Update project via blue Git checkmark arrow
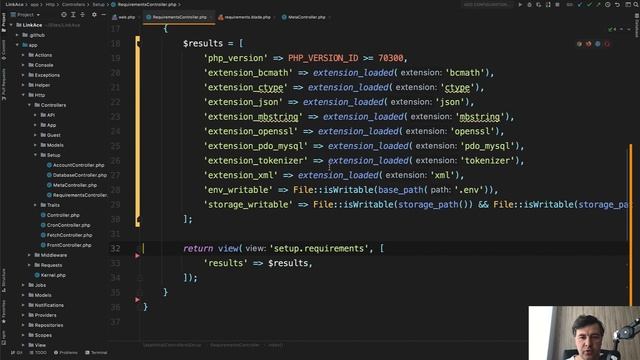Screen dimensions: 640x360 pyautogui.click(x=580, y=4)
